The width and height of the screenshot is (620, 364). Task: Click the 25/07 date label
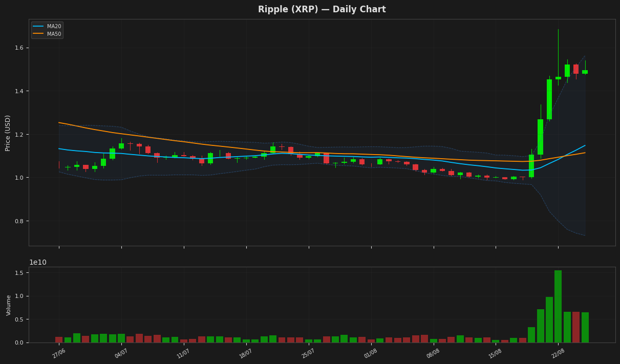click(x=309, y=353)
